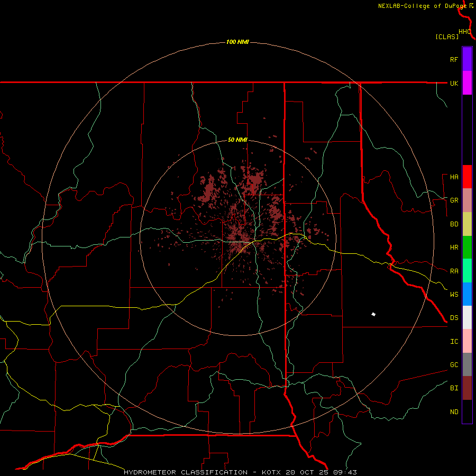Image resolution: width=476 pixels, height=476 pixels.
Task: Click the IC legend label
Action: [454, 342]
